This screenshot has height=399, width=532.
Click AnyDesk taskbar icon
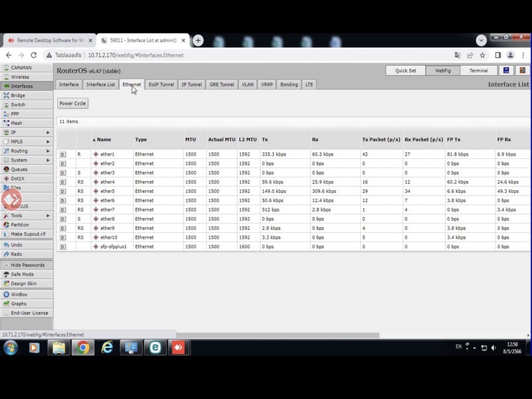tap(178, 347)
